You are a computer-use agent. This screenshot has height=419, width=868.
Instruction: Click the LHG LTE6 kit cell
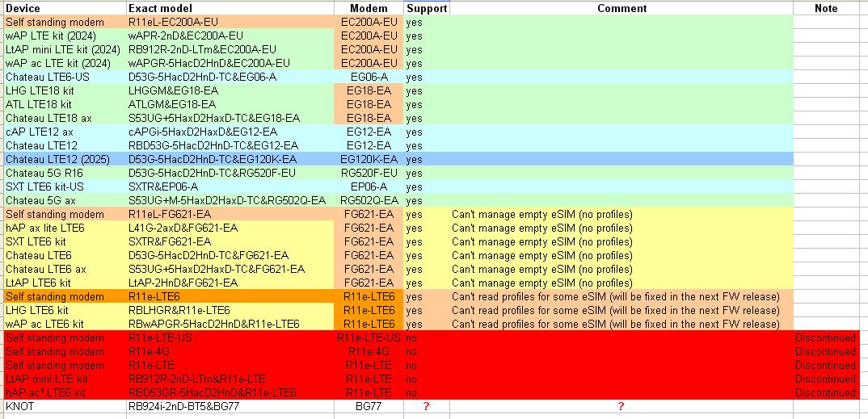[x=63, y=310]
